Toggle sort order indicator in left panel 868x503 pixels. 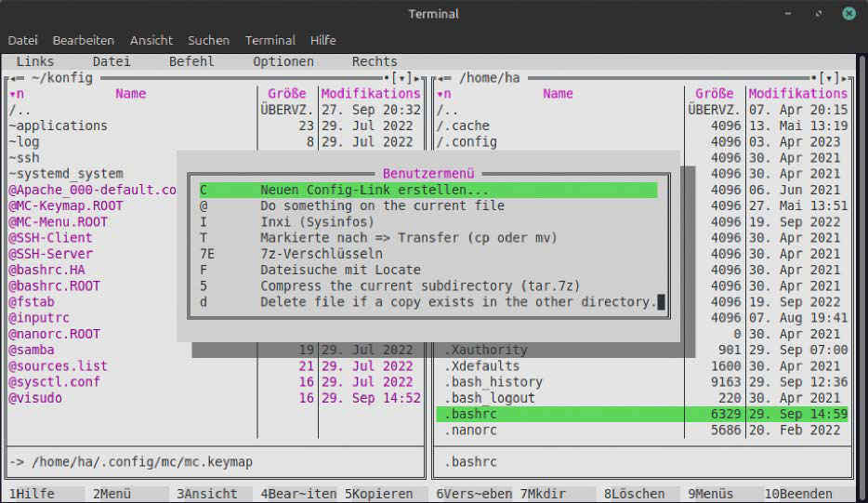[16, 94]
